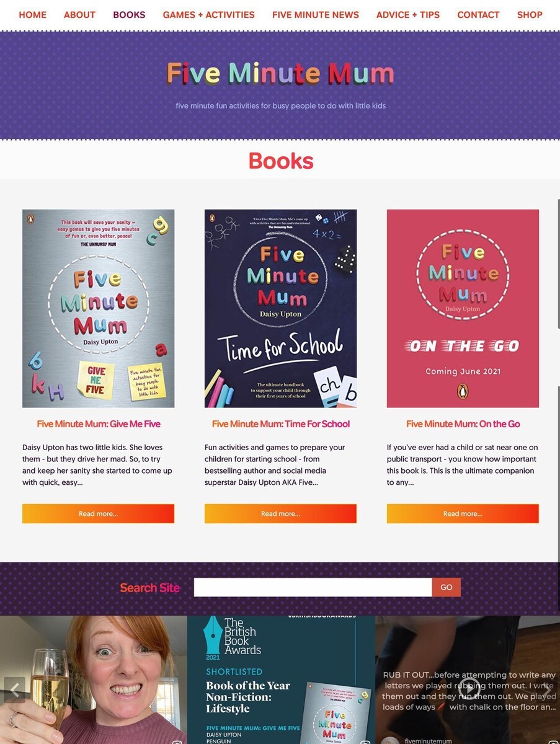Click the Give Me Five book cover
Image resolution: width=560 pixels, height=744 pixels.
[x=98, y=308]
